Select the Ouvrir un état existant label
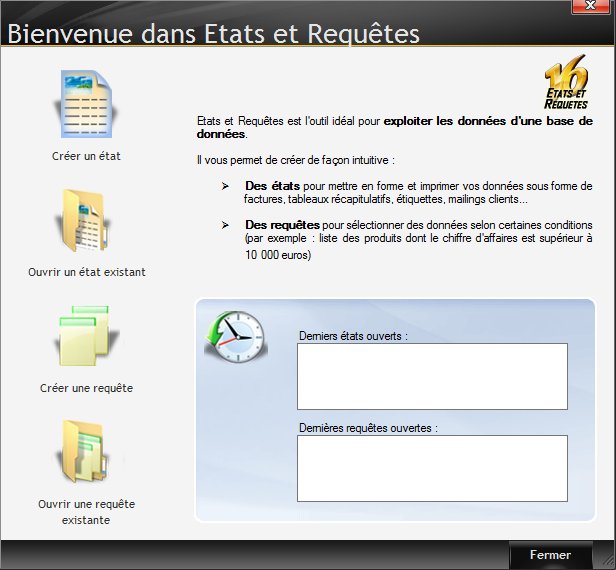 coord(87,272)
